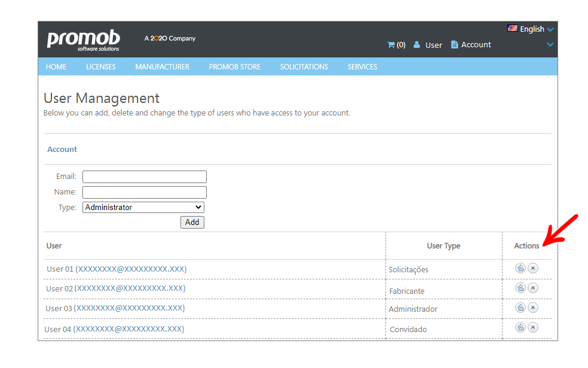Click the User column header
Viewport: 588px width, 368px height.
[54, 246]
